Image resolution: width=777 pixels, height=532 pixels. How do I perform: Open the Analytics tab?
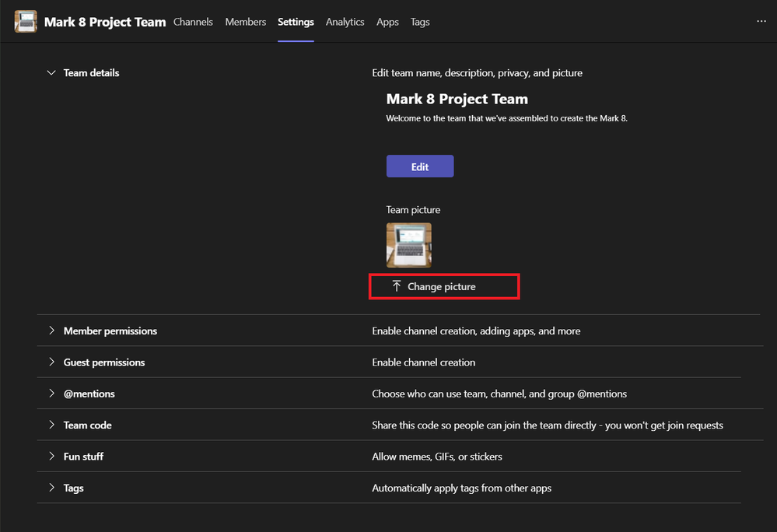pos(345,22)
